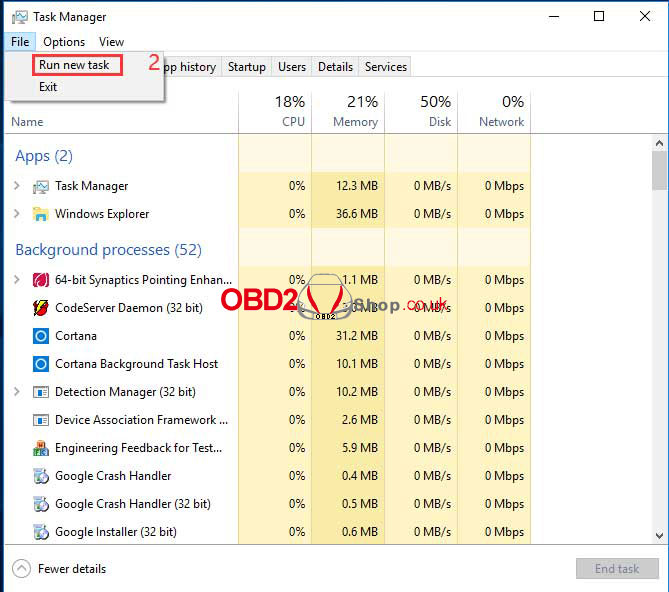Choose Exit from the File menu
669x592 pixels.
48,87
